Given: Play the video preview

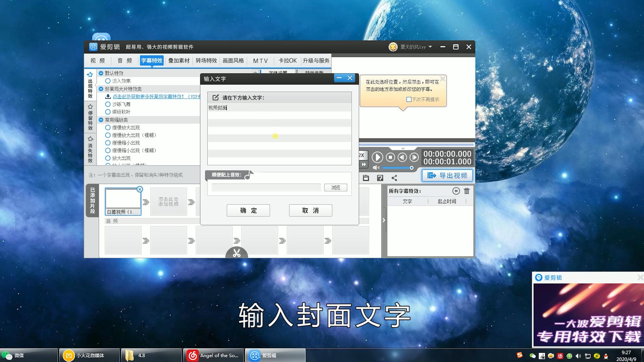Looking at the screenshot, I should pos(377,157).
